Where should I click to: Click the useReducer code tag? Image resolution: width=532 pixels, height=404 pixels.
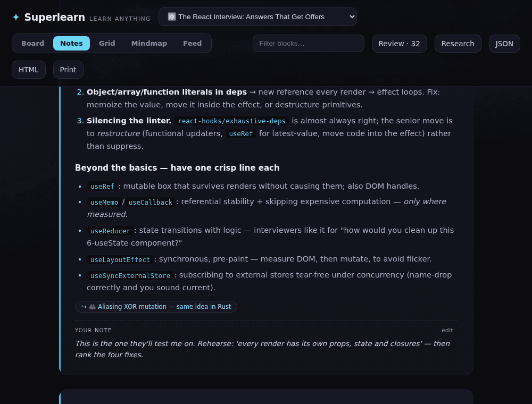110,231
